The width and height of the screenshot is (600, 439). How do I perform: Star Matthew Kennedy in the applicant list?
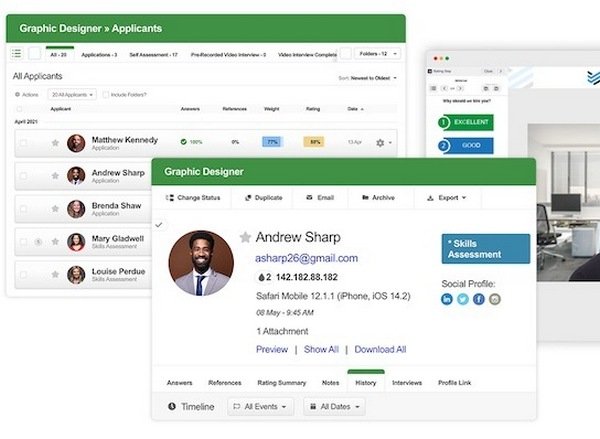55,143
